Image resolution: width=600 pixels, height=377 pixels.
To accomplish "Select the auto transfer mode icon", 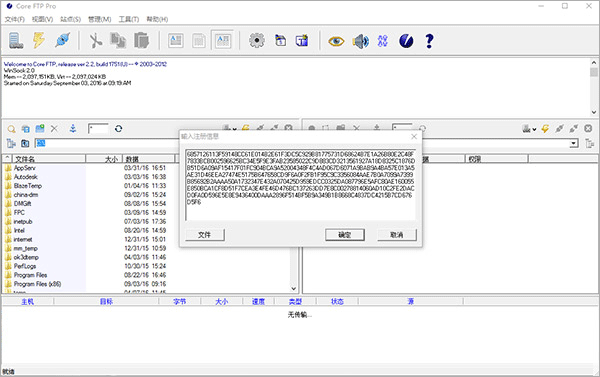I will point(223,41).
